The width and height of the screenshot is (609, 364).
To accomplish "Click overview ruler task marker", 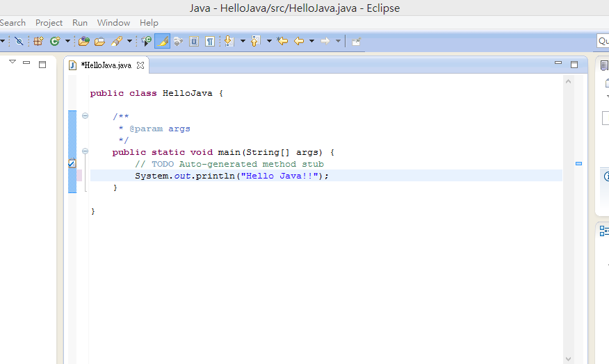I will [578, 164].
